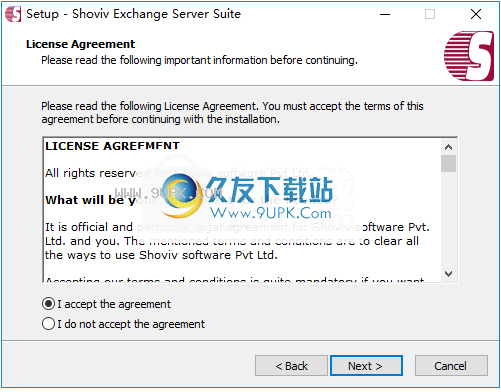
Task: Click the "Setup - Shoviv Exchange Server Suite" title
Action: coord(133,14)
